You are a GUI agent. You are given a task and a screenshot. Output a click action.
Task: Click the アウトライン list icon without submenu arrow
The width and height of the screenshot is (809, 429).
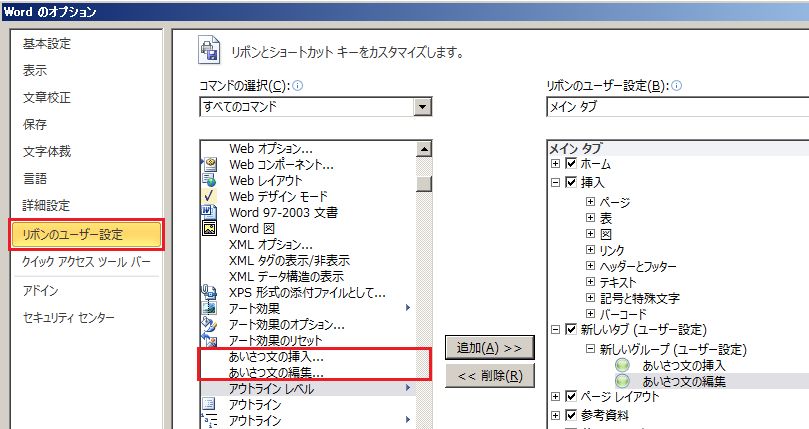click(209, 404)
